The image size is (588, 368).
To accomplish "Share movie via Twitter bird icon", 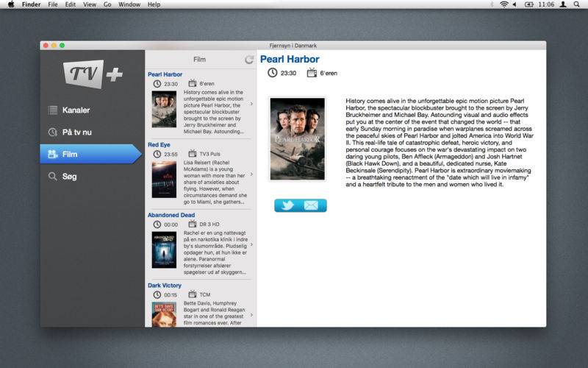I will click(287, 205).
